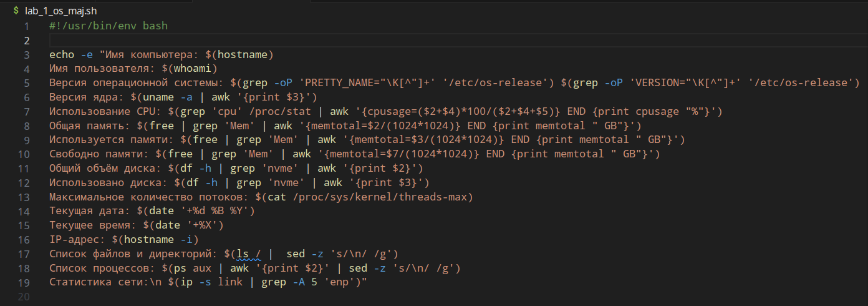Click line number 7 in the gutter
The width and height of the screenshot is (868, 306).
coord(26,112)
